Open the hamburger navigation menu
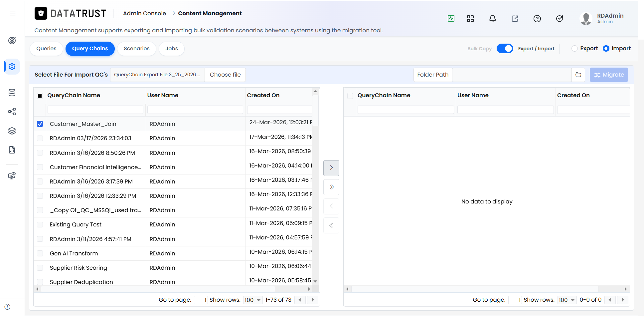 13,14
